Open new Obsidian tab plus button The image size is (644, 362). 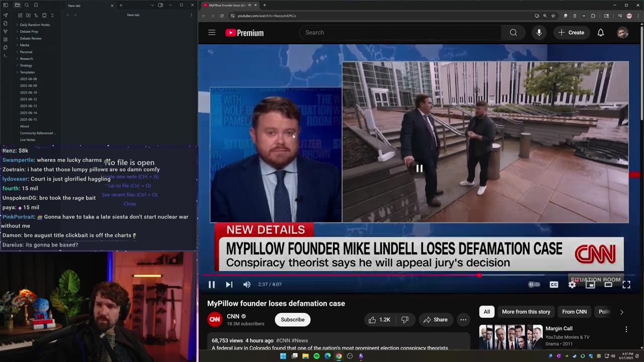coord(121,5)
